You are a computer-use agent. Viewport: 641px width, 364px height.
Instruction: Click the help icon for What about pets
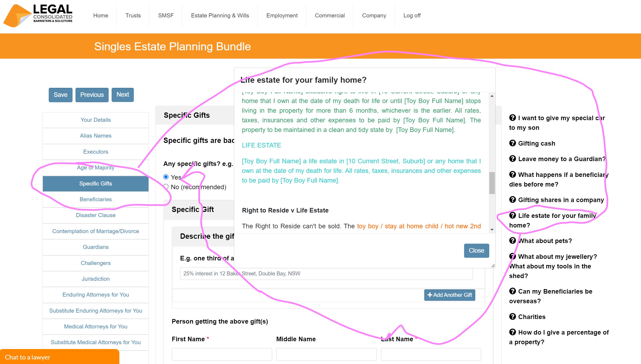[x=512, y=240]
